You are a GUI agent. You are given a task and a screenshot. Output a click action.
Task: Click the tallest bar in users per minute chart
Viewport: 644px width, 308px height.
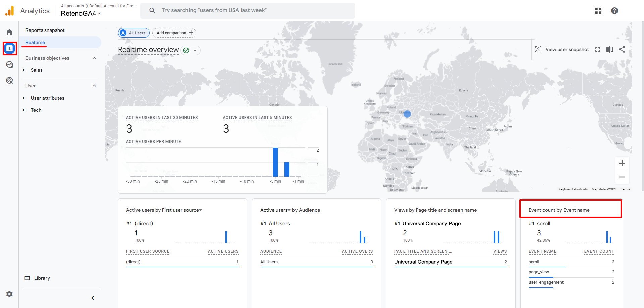coord(275,162)
